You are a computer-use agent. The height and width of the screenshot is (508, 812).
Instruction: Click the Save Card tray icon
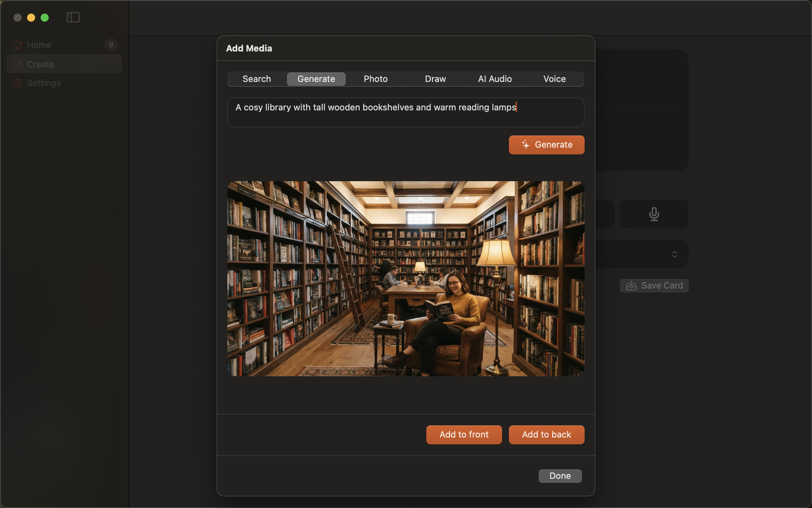tap(631, 285)
